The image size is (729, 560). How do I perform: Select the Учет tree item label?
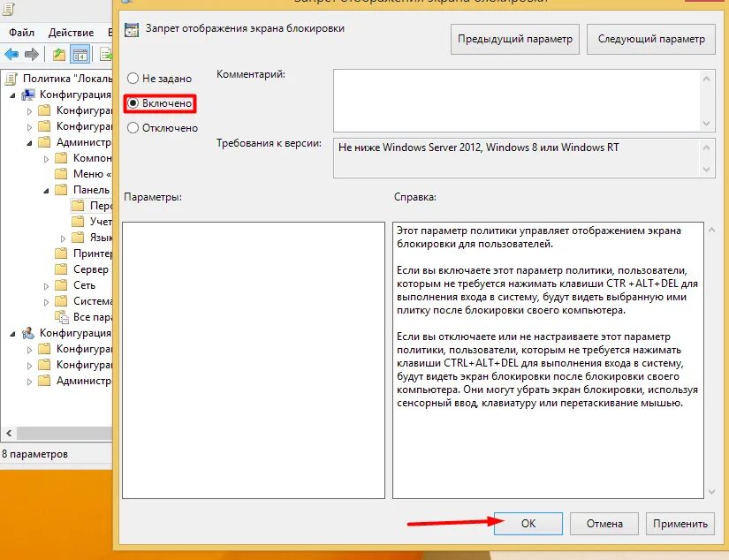(x=101, y=221)
